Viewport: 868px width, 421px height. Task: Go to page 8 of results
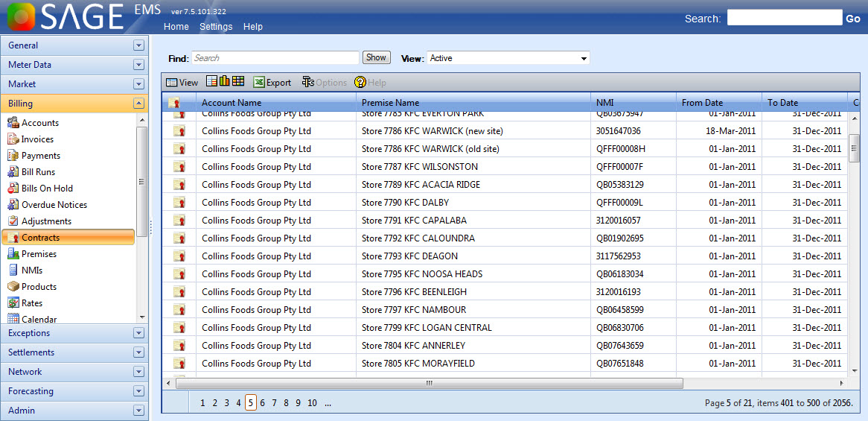[x=286, y=403]
